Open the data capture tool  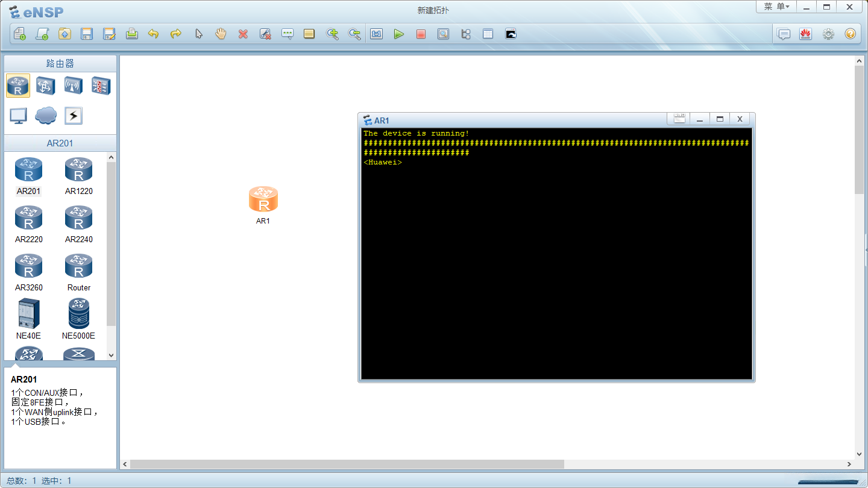point(443,34)
